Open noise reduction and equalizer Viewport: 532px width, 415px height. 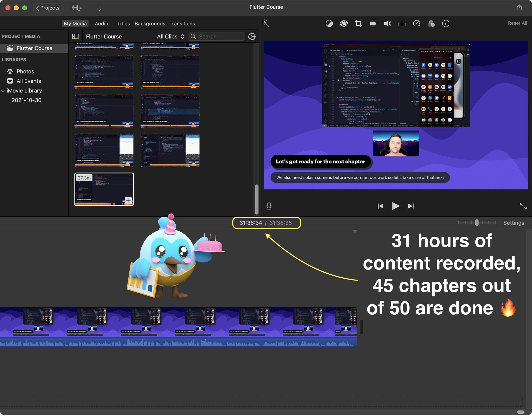402,24
